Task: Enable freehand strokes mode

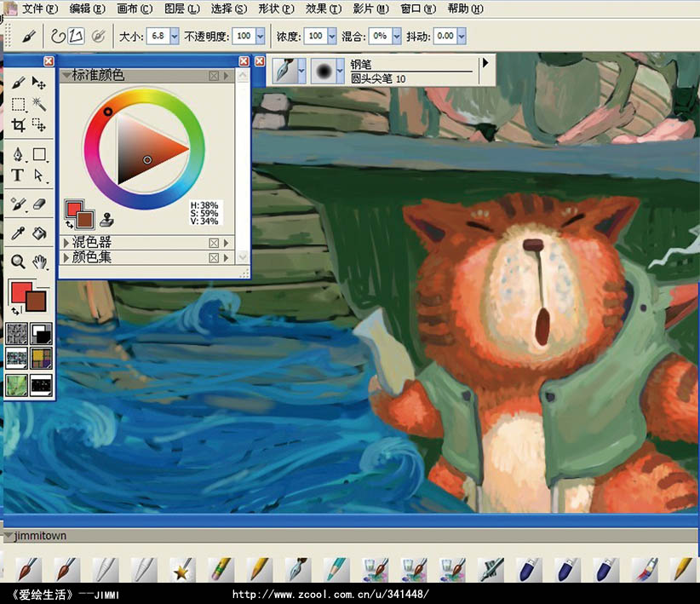Action: point(57,36)
